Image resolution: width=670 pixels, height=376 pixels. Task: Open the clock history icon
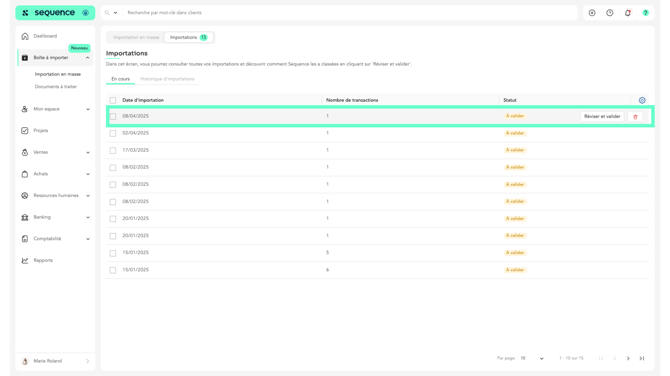click(x=610, y=13)
